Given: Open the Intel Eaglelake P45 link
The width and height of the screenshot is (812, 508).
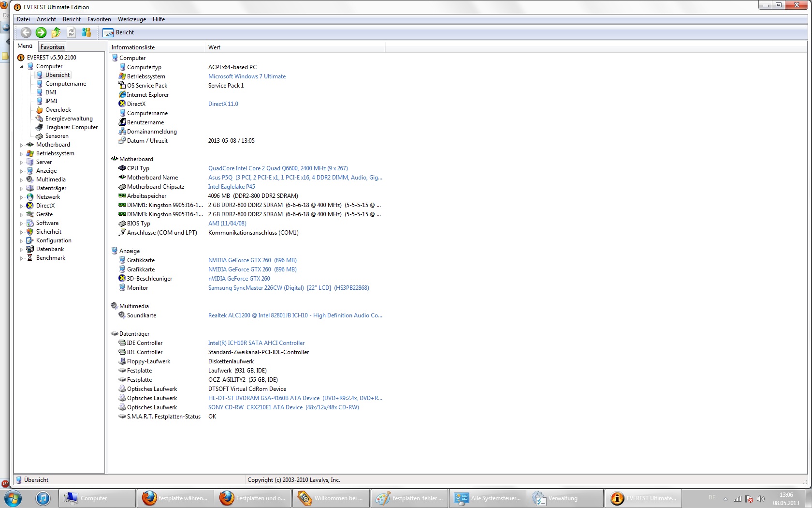Looking at the screenshot, I should point(232,187).
